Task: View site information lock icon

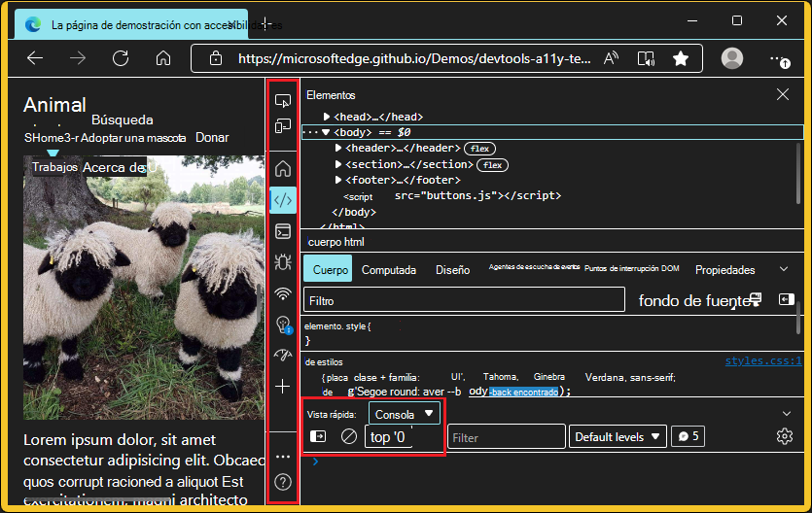Action: (x=216, y=58)
